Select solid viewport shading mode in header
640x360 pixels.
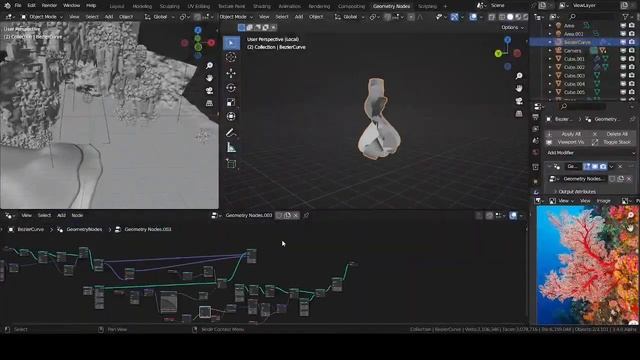(x=510, y=17)
